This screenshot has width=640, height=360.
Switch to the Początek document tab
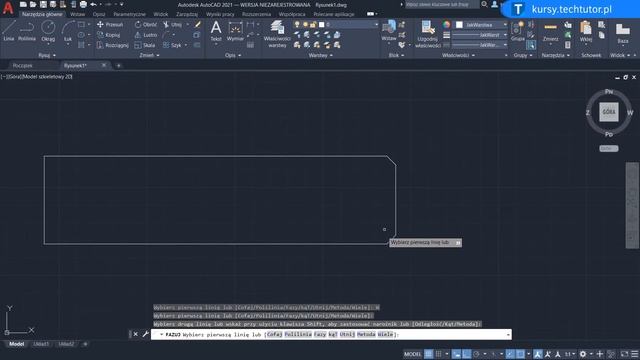point(22,65)
